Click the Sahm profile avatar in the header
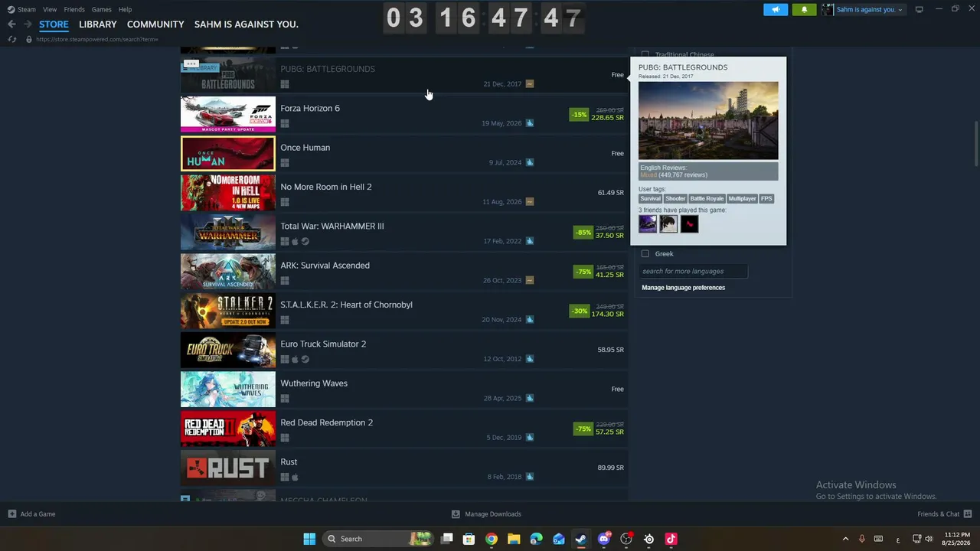Screen dimensions: 980x551 pos(828,9)
